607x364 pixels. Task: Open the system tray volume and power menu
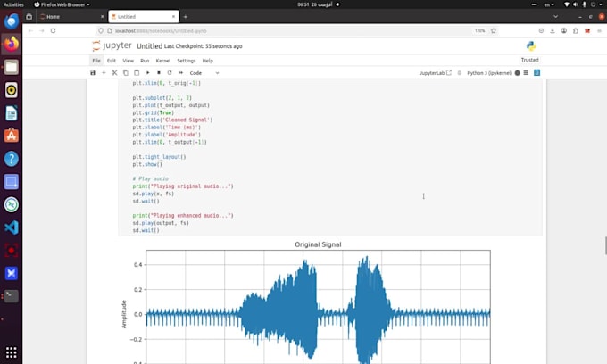[x=584, y=4]
